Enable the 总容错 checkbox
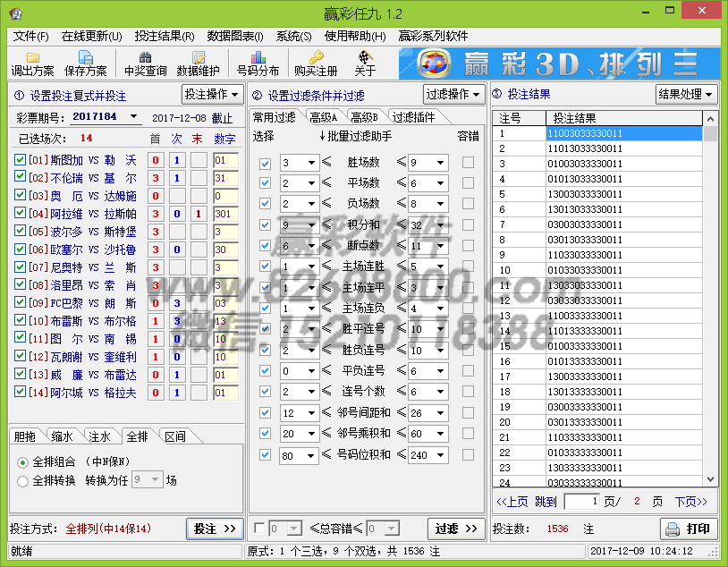Viewport: 728px width, 567px height. 259,528
